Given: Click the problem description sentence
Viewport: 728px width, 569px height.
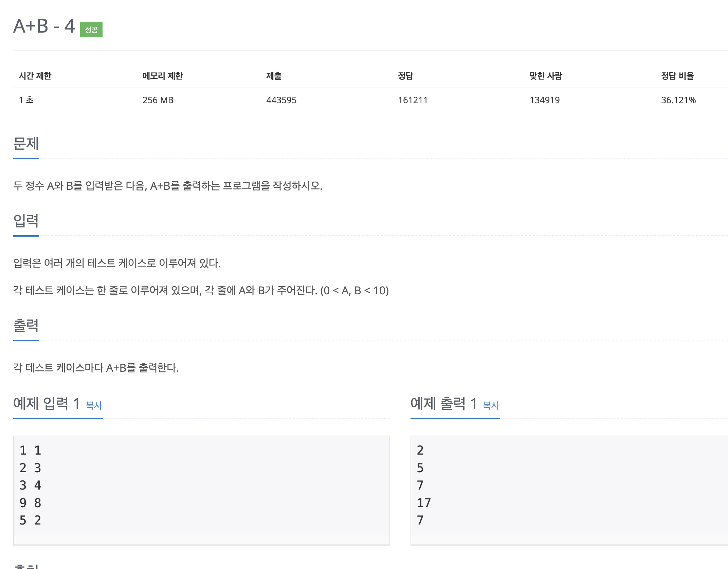Looking at the screenshot, I should [168, 186].
